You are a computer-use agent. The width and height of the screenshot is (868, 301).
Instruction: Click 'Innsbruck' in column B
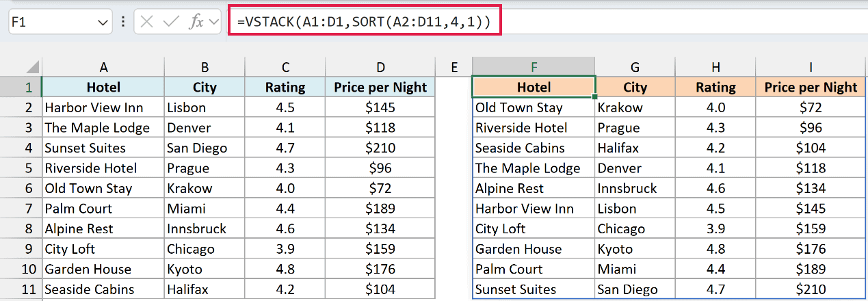(196, 228)
